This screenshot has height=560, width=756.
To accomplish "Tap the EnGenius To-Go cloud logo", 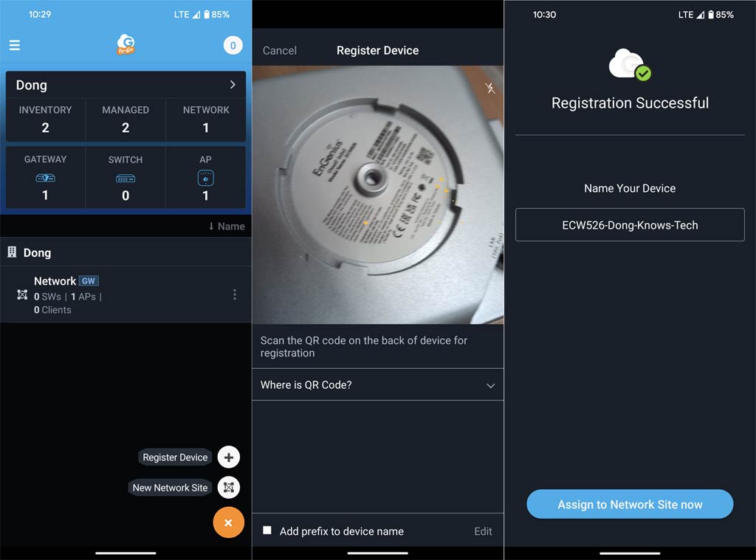I will (x=126, y=44).
